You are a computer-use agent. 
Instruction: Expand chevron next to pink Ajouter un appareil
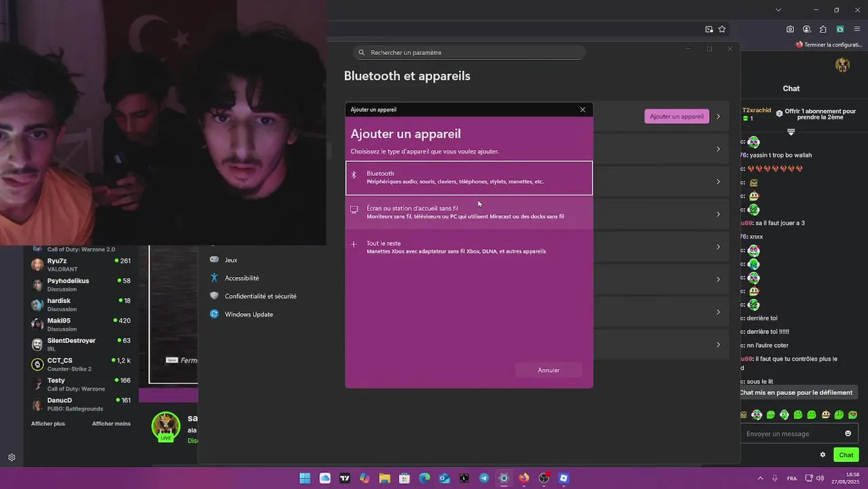point(719,116)
